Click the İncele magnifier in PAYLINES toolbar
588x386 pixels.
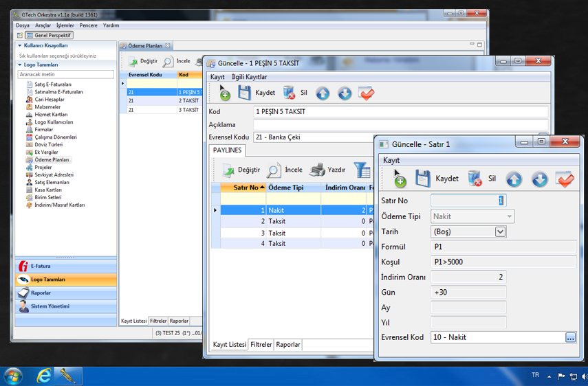[274, 170]
